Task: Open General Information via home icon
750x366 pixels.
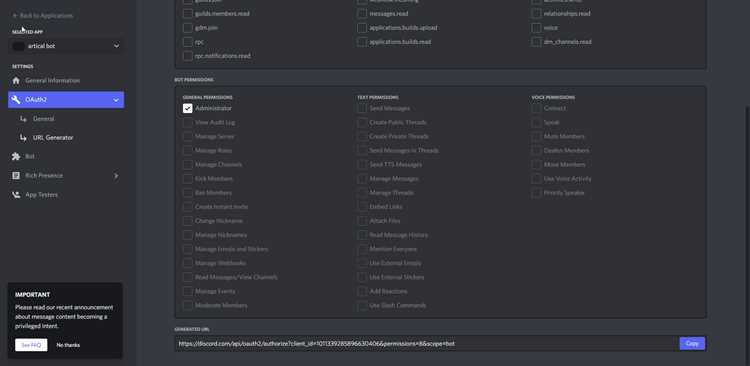Action: [16, 80]
